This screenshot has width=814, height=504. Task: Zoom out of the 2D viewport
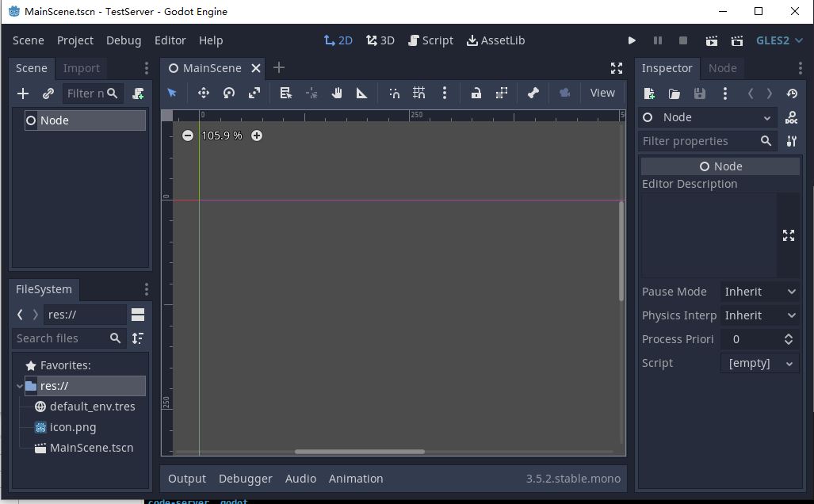(188, 136)
